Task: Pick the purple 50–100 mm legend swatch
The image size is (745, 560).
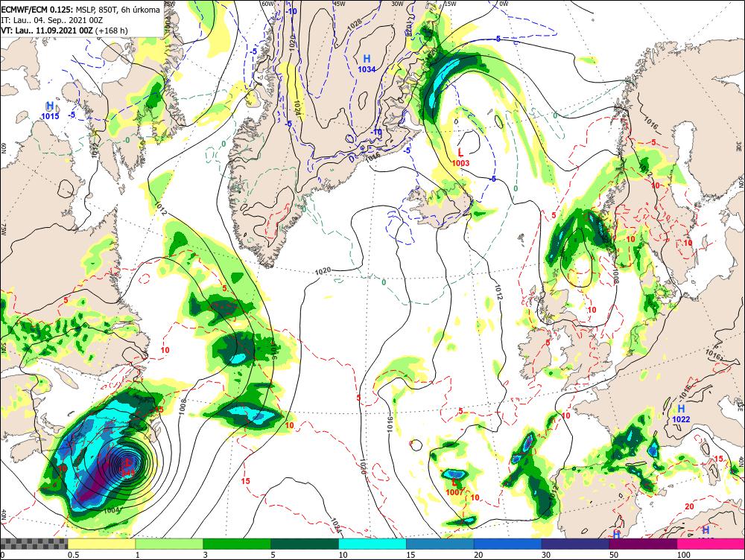Action: (644, 544)
